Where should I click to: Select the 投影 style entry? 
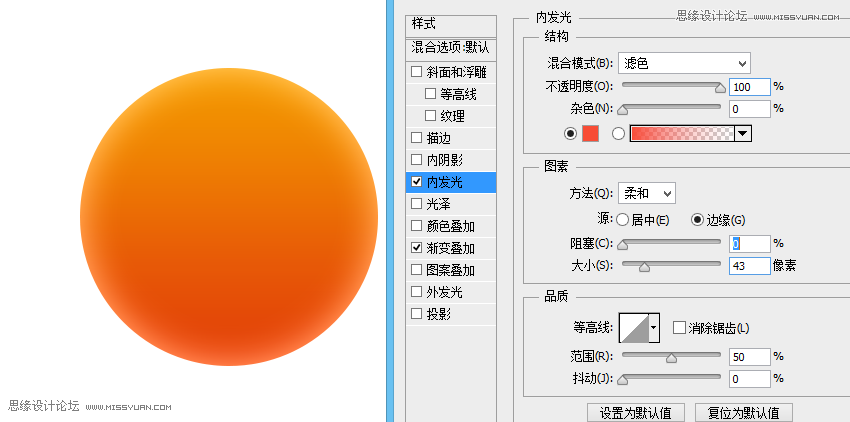(x=439, y=314)
